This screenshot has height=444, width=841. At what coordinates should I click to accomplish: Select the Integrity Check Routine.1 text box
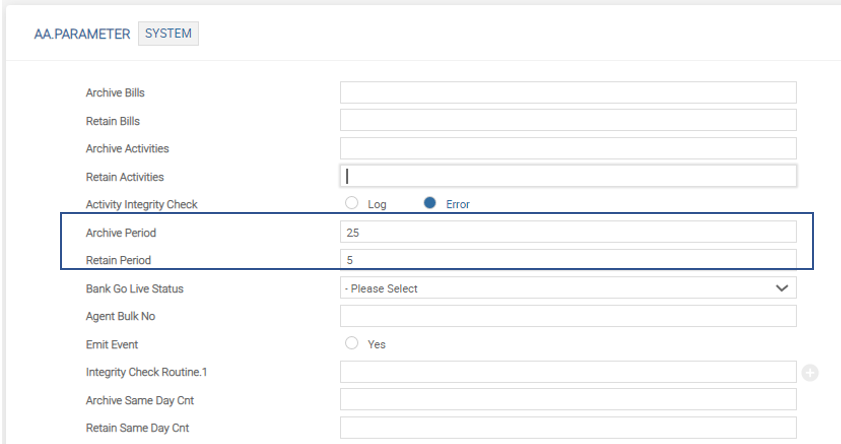pyautogui.click(x=567, y=372)
